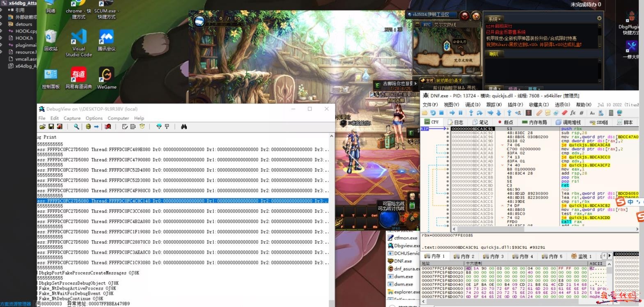Open File menu in DebugView
Screen dimensions: 644x307
pos(42,118)
